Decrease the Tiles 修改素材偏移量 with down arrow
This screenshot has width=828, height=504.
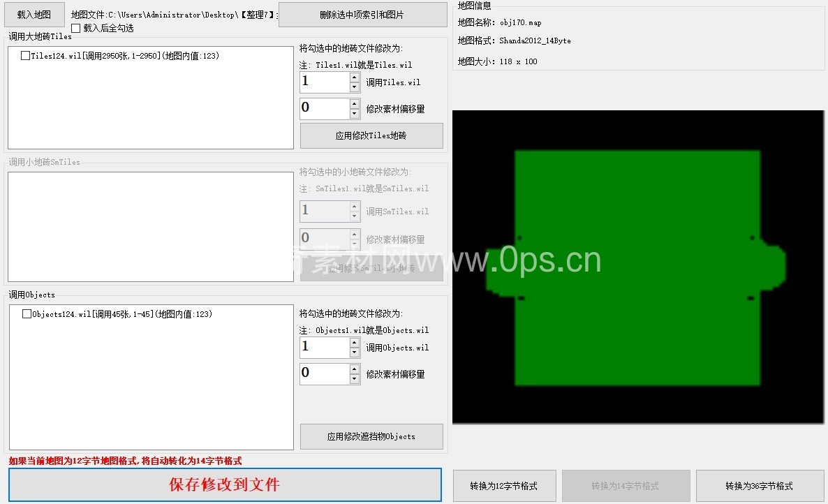pyautogui.click(x=355, y=114)
